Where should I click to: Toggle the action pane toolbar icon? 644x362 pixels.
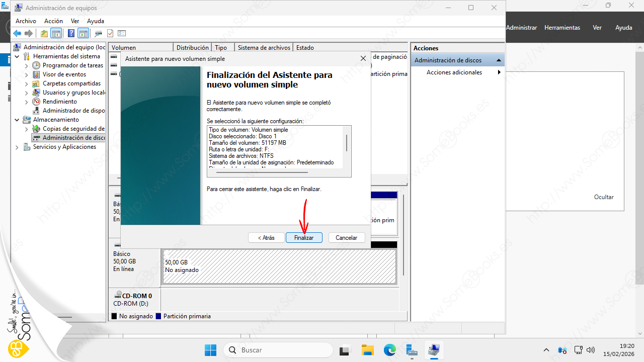pyautogui.click(x=83, y=34)
